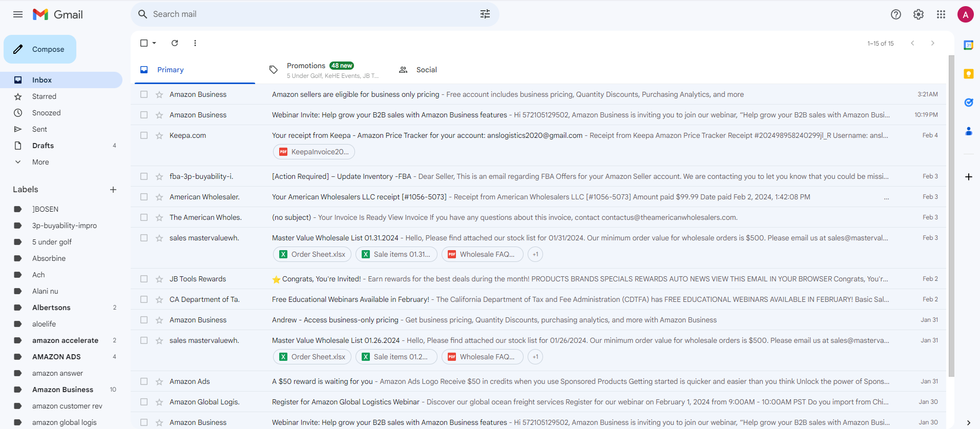The image size is (980, 429).
Task: Switch to the Primary tab
Action: point(195,70)
